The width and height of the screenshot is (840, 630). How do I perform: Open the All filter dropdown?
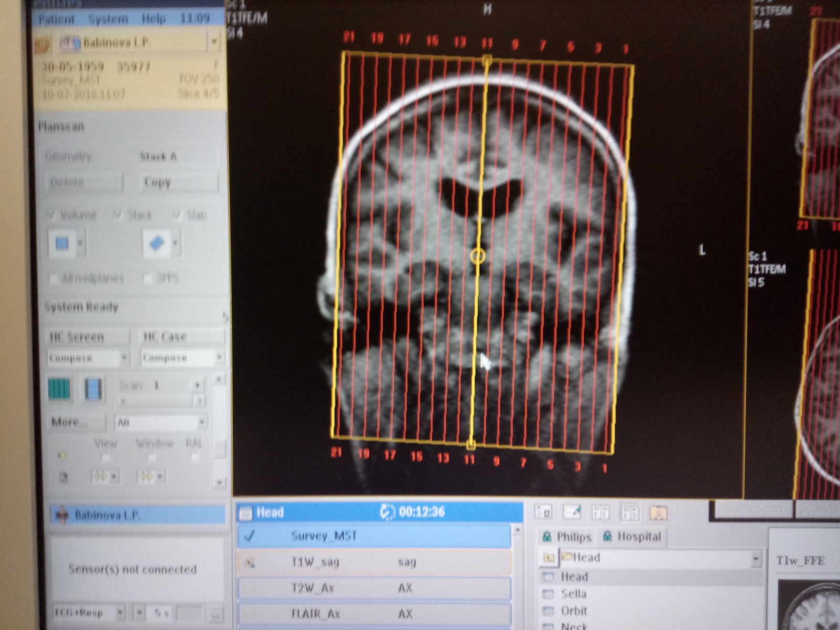pos(161,422)
